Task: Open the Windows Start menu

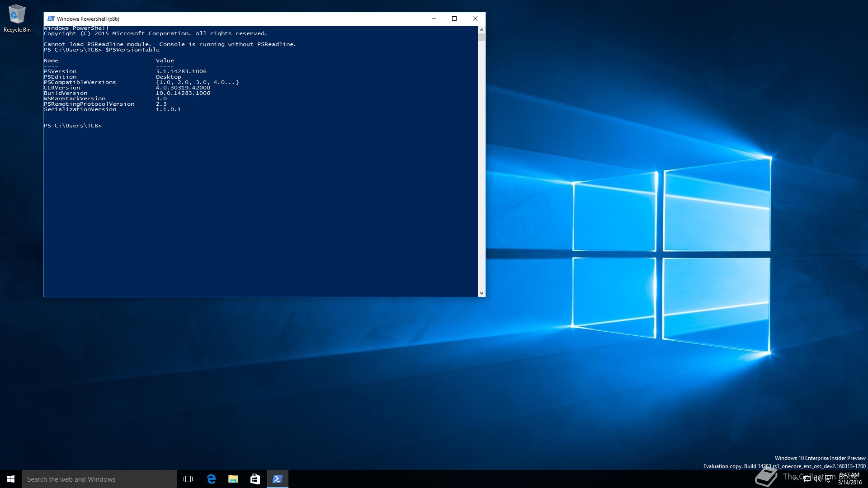Action: (x=11, y=479)
